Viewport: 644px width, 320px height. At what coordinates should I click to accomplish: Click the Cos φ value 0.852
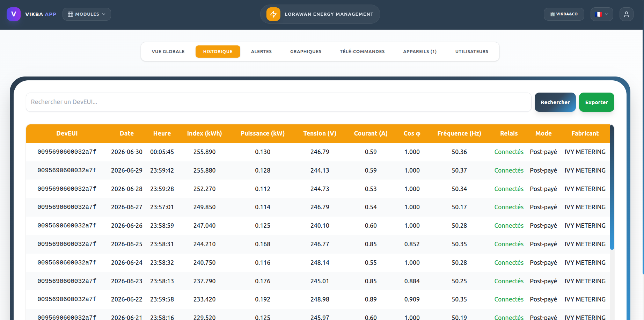[x=412, y=244]
